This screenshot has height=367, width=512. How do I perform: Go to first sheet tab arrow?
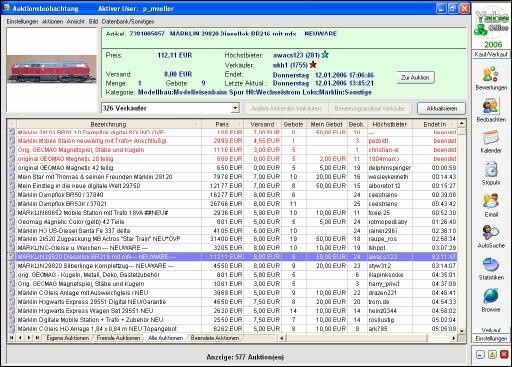(12, 338)
